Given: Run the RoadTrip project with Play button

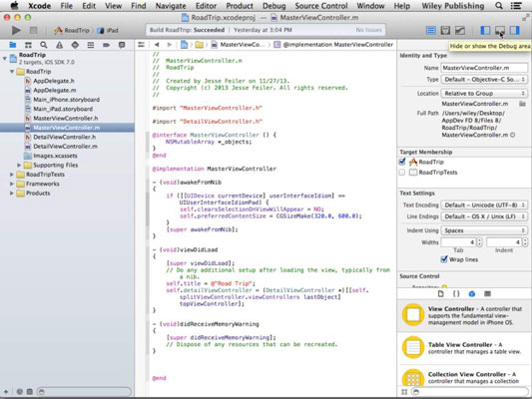Looking at the screenshot, I should pos(16,30).
